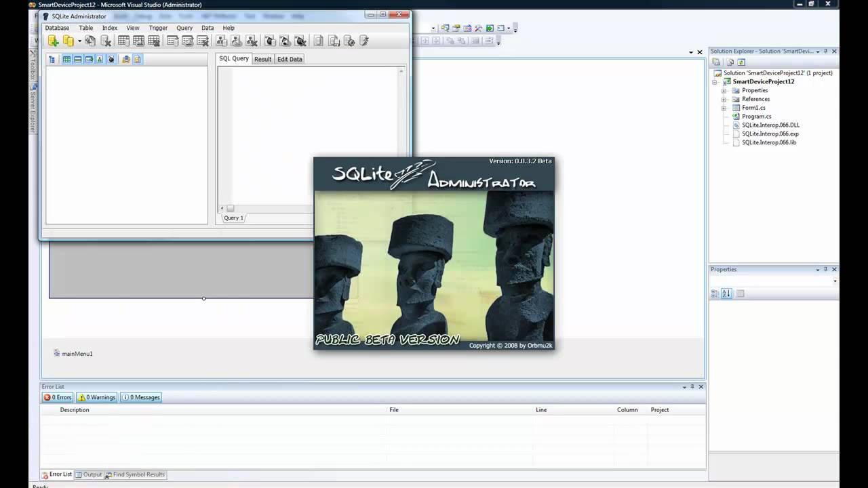Click the Create new database icon in SQLite Administrator

coord(54,41)
